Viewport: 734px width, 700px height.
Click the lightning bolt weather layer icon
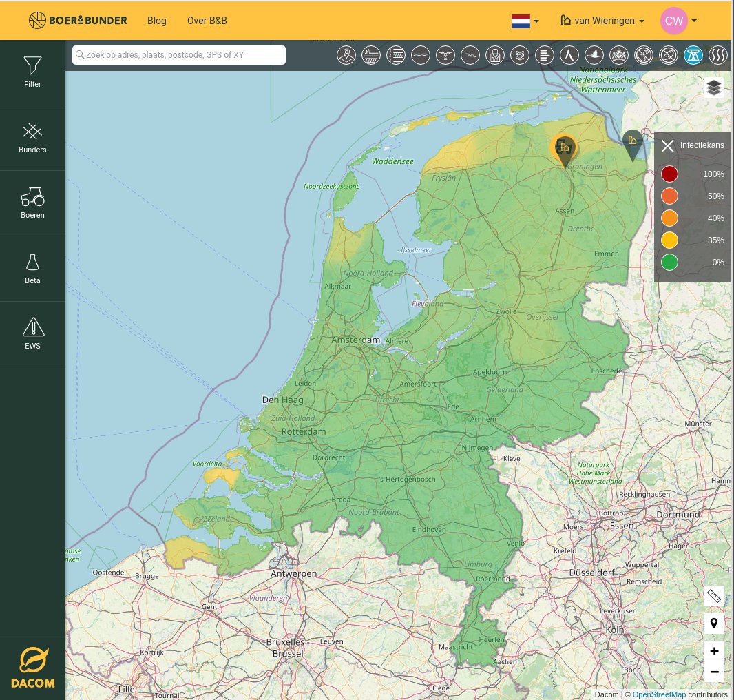tap(569, 55)
